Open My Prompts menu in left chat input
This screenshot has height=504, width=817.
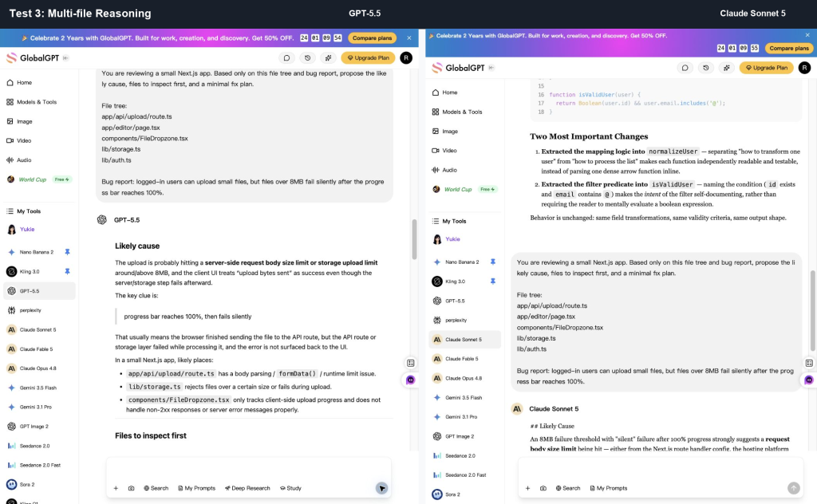pos(196,488)
